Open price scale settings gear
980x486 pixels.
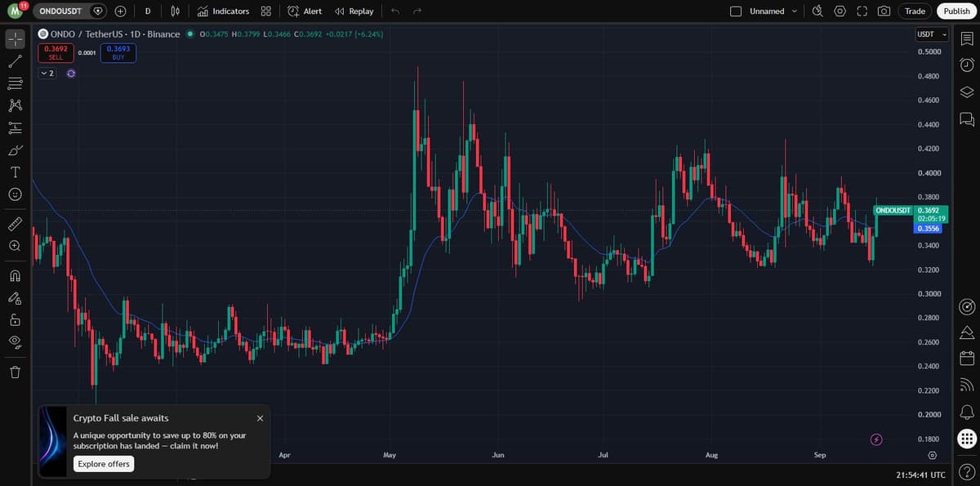tap(932, 454)
